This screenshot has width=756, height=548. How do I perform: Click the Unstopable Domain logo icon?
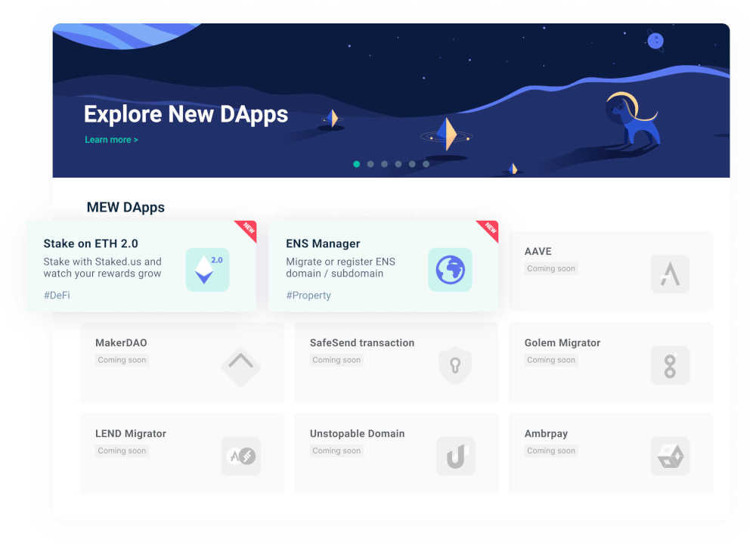point(455,457)
